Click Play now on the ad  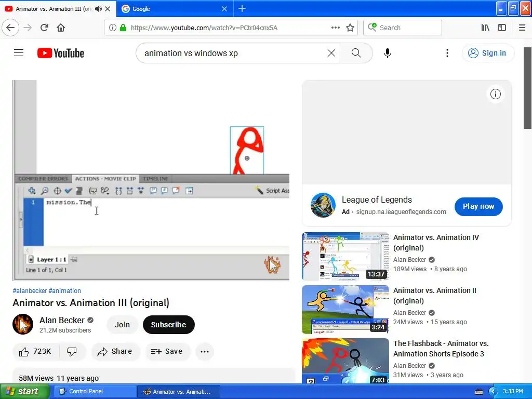coord(478,206)
